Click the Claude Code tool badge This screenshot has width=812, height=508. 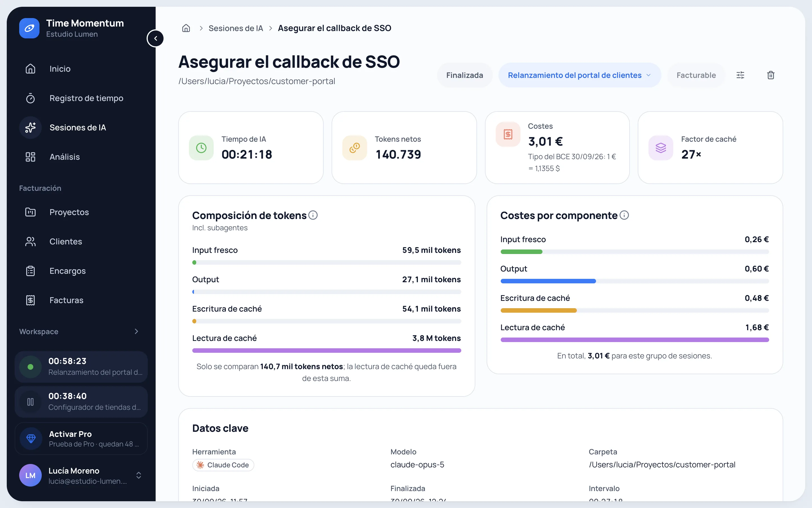click(x=223, y=465)
